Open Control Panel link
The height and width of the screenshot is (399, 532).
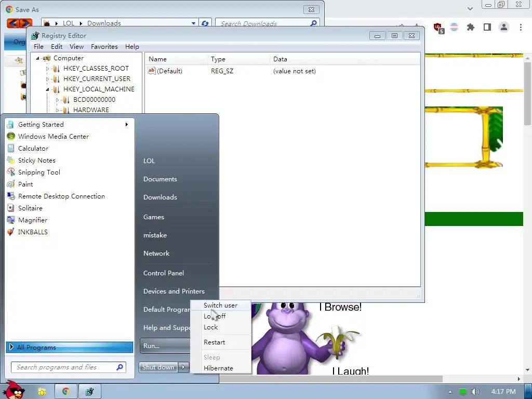pos(164,273)
